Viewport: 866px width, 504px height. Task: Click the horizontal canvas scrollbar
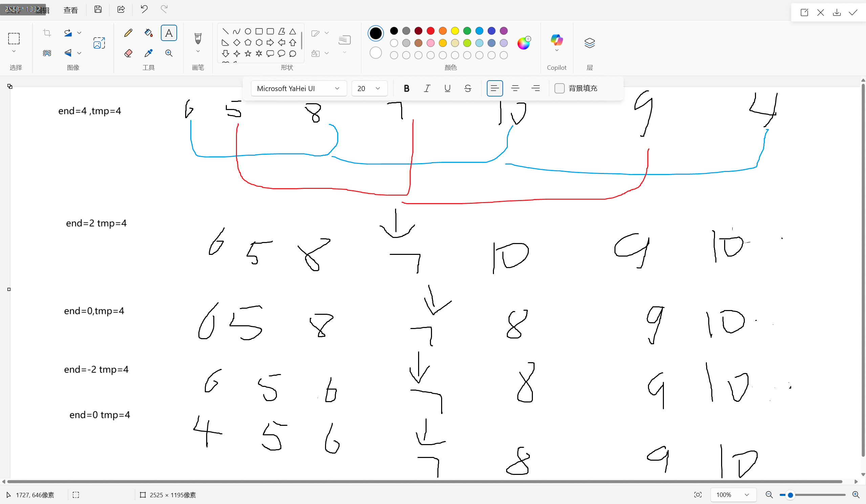(x=425, y=481)
